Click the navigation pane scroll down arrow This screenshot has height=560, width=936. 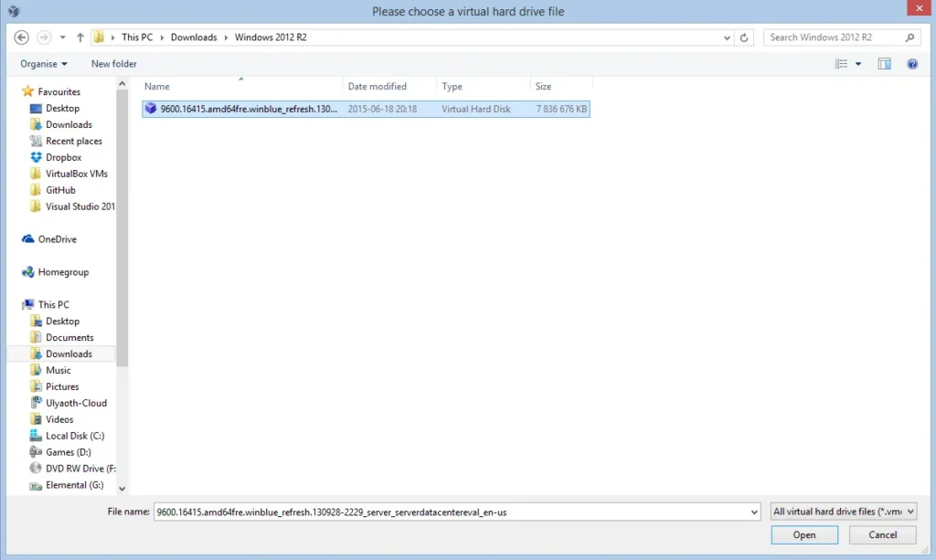pos(122,489)
